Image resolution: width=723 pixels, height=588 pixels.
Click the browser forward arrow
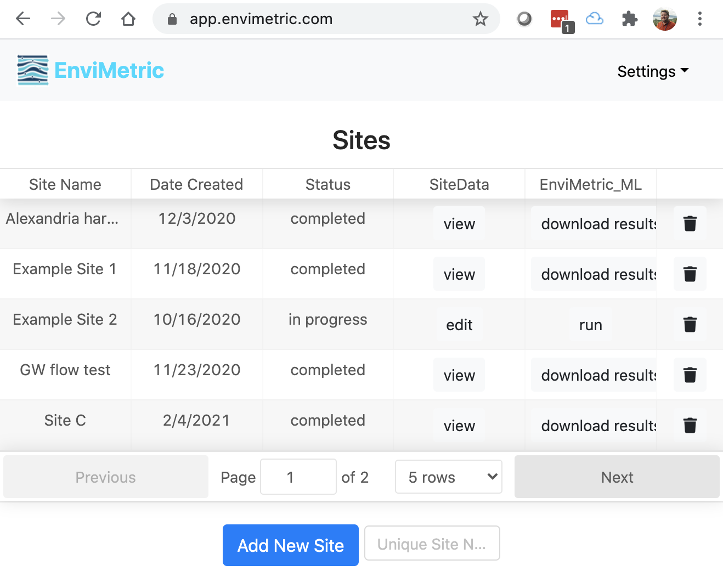pos(58,19)
